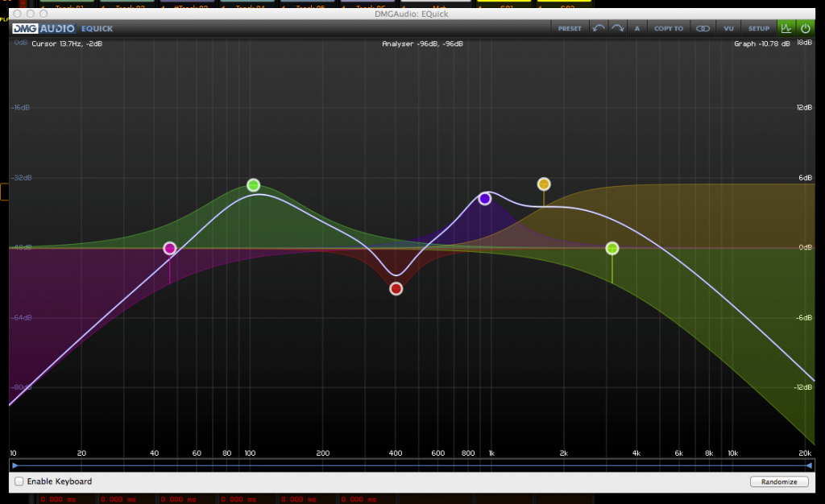
Task: Click the stereo link rings icon
Action: click(x=703, y=28)
